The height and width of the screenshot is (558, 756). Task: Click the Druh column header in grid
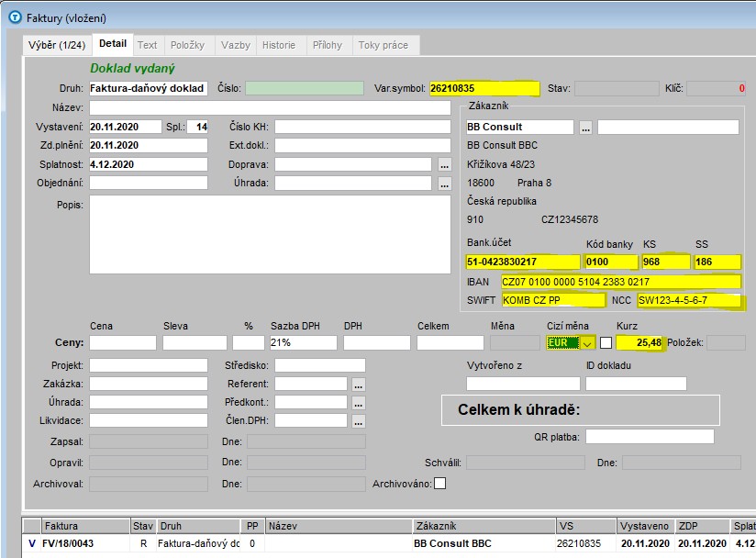coord(198,526)
